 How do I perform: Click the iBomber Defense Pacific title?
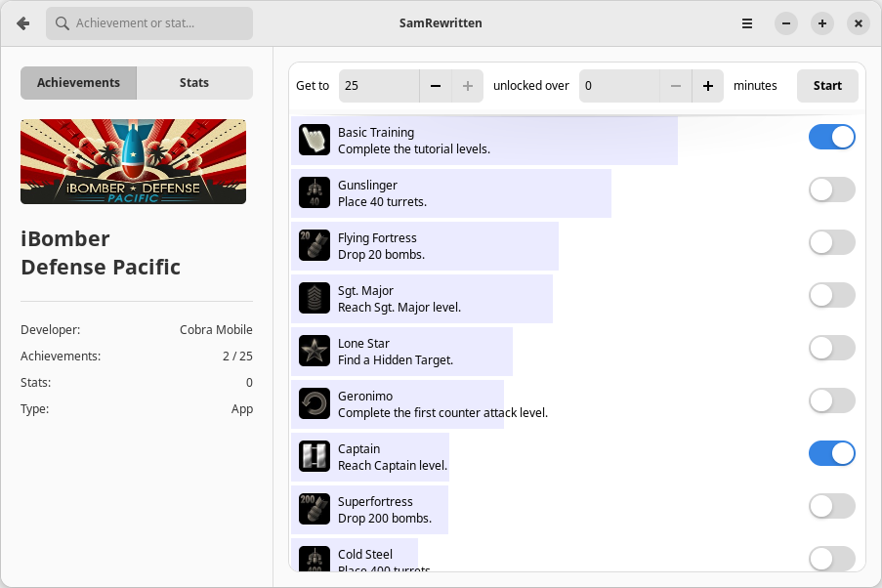101,253
